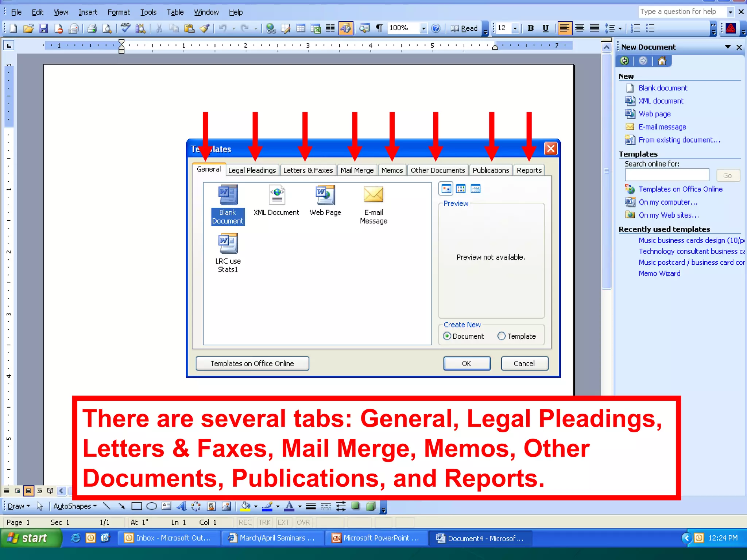Toggle Align Left button

[565, 28]
